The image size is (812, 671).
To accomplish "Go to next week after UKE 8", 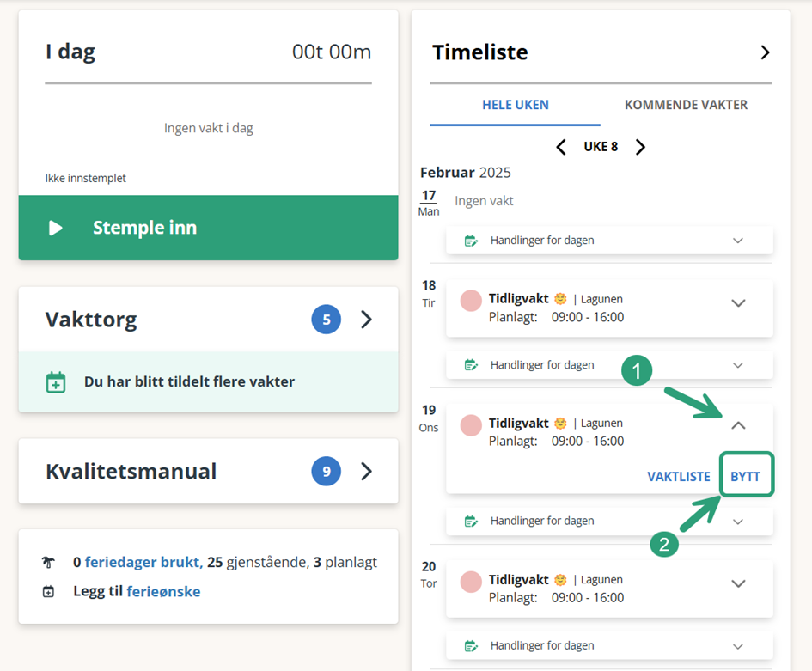I will coord(641,147).
